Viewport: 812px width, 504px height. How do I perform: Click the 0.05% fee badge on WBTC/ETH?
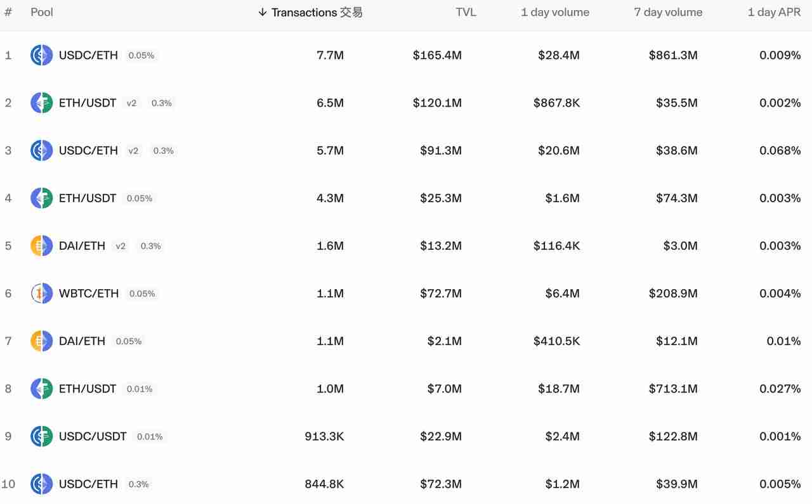[x=143, y=294]
